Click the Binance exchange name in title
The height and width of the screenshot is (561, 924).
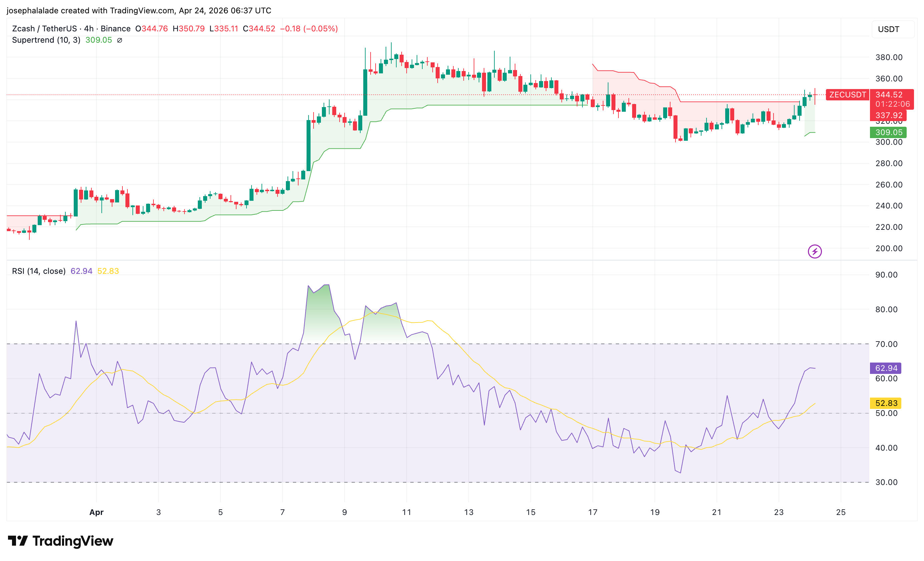click(115, 29)
